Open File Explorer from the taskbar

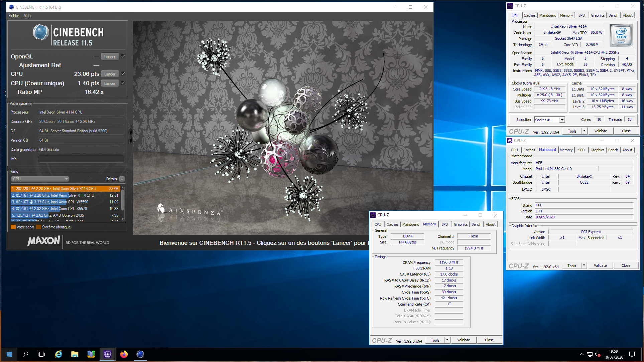click(x=75, y=354)
